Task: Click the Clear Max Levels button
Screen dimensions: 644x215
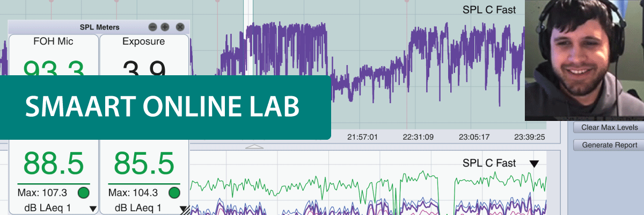Action: pos(609,127)
